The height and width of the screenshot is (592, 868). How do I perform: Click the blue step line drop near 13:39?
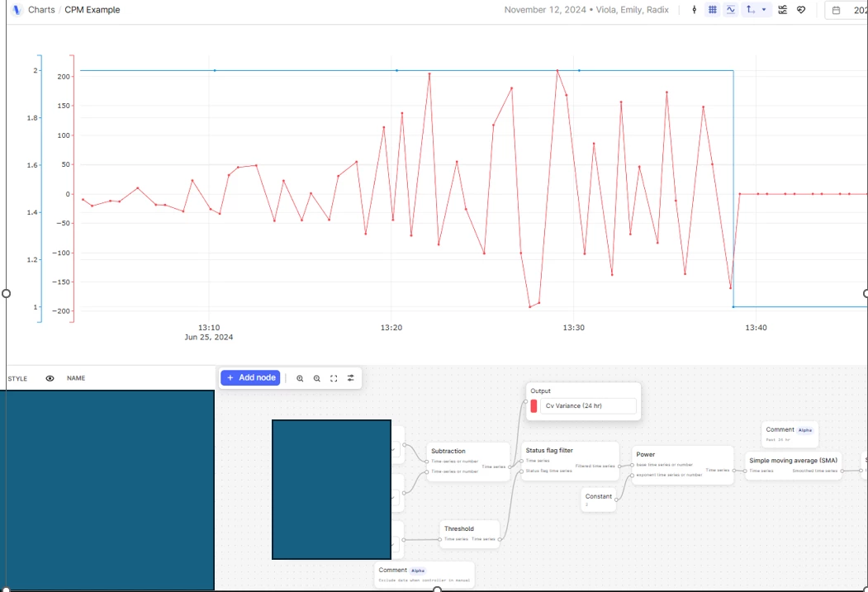pos(733,188)
